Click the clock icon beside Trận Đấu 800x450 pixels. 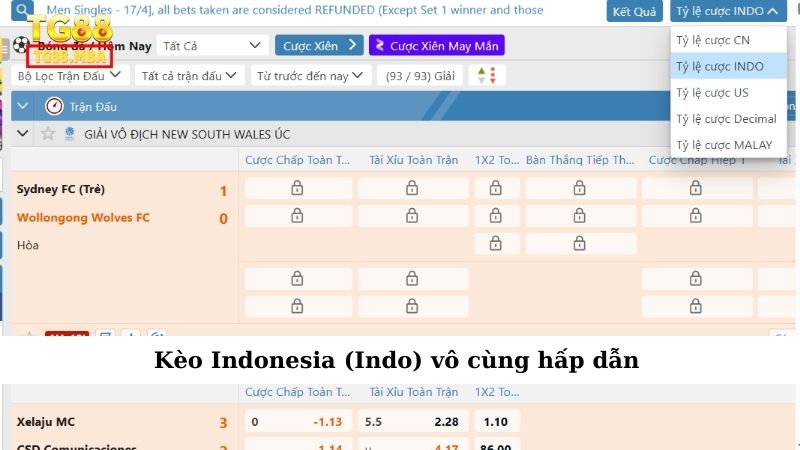[54, 106]
